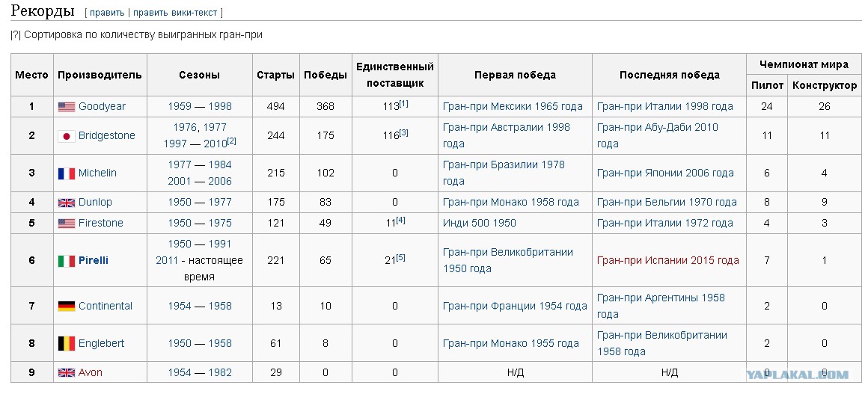The image size is (868, 397).
Task: Open Гран-при Абу-Даби 2010 года link
Action: (658, 135)
